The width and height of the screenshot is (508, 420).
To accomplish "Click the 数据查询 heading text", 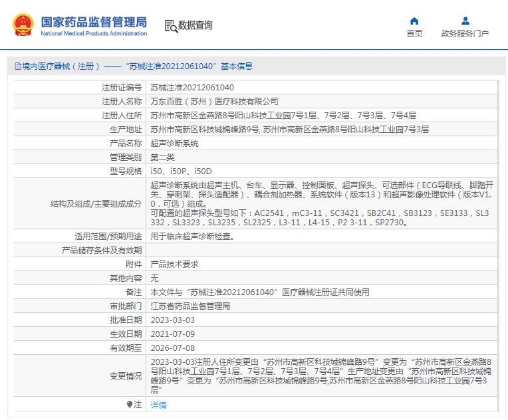I will click(x=195, y=25).
